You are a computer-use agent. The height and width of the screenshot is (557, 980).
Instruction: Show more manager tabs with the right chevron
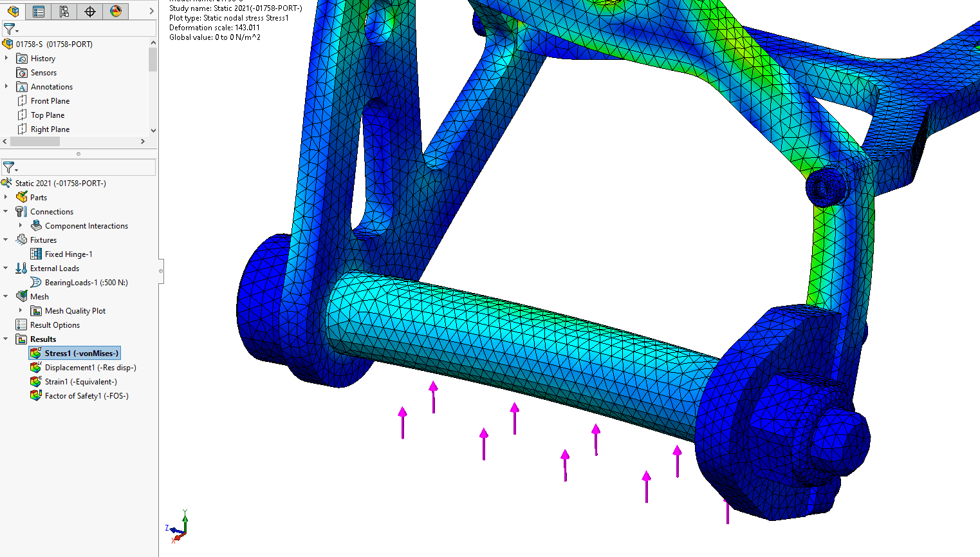(151, 11)
